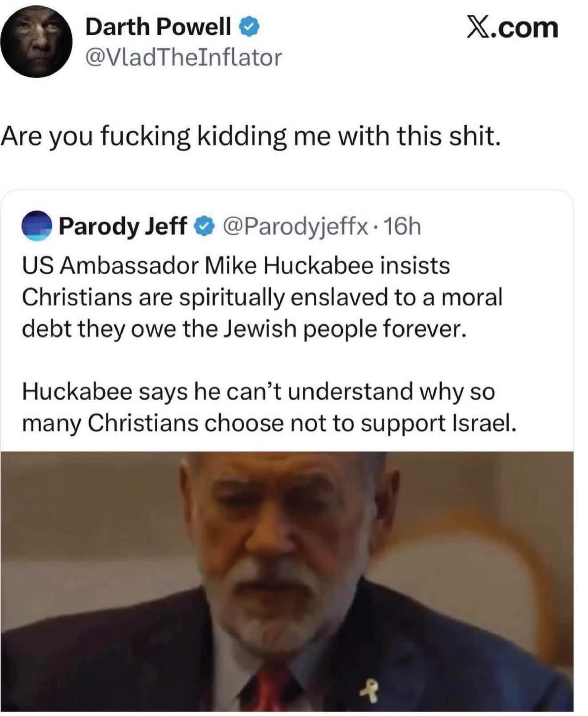Open the @VladTheInflator handle
This screenshot has width=588, height=716.
coord(183,57)
